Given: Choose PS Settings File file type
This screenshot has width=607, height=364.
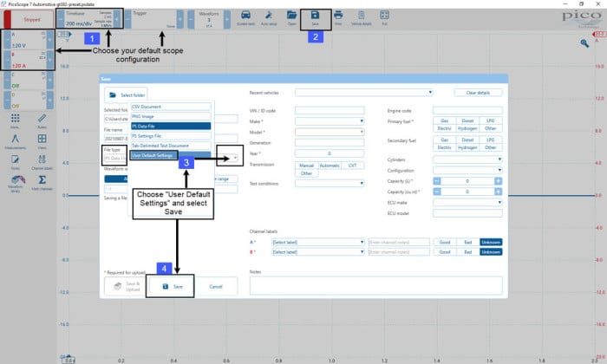Looking at the screenshot, I should click(171, 136).
